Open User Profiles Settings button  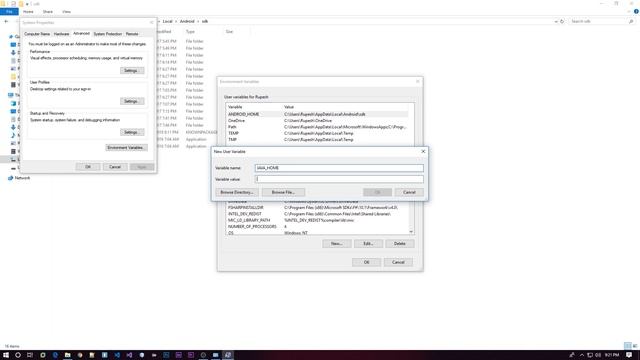(132, 101)
